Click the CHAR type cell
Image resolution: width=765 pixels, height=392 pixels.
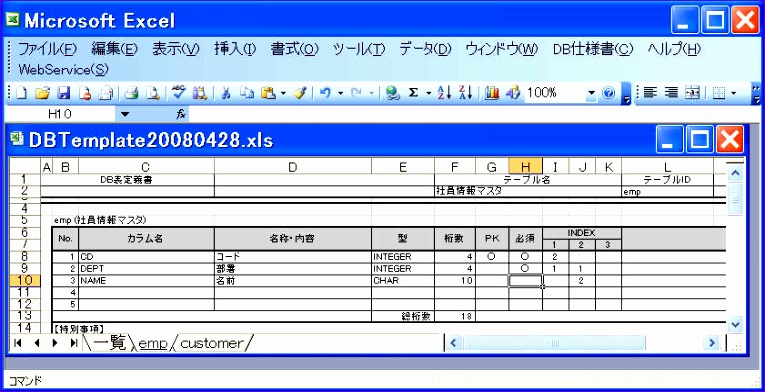coord(403,281)
